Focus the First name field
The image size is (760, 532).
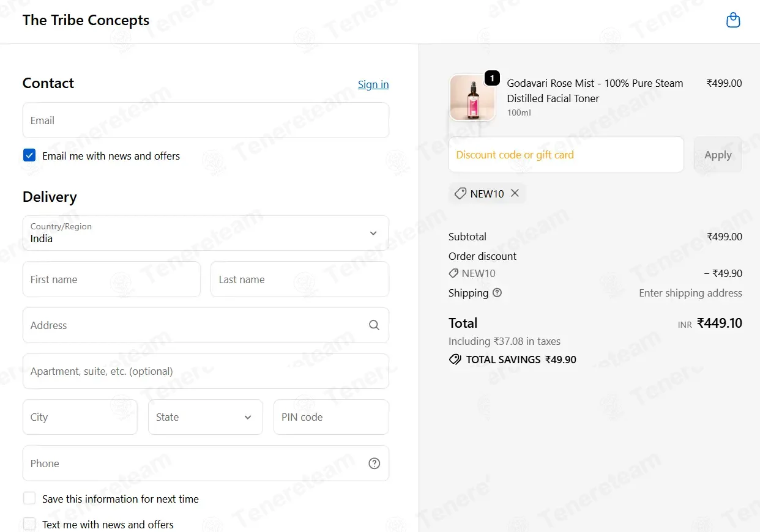[x=111, y=279]
